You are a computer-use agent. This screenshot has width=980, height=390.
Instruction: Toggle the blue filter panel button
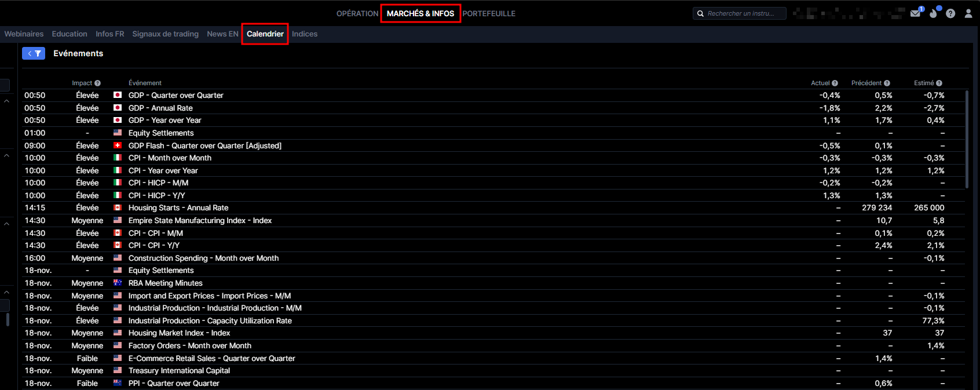pyautogui.click(x=34, y=53)
